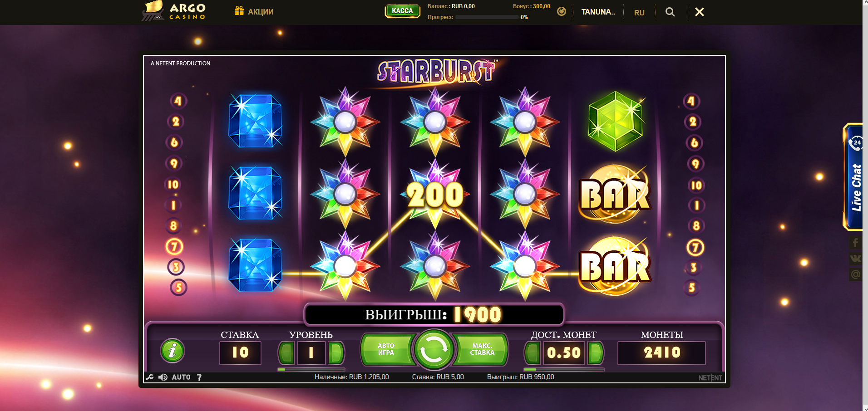This screenshot has width=868, height=411.
Task: Increase coin value with right arrow
Action: coord(596,353)
